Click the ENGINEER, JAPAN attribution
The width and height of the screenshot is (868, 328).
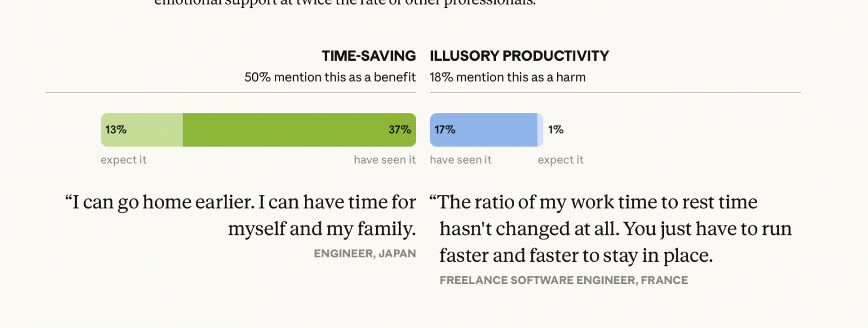click(x=364, y=254)
